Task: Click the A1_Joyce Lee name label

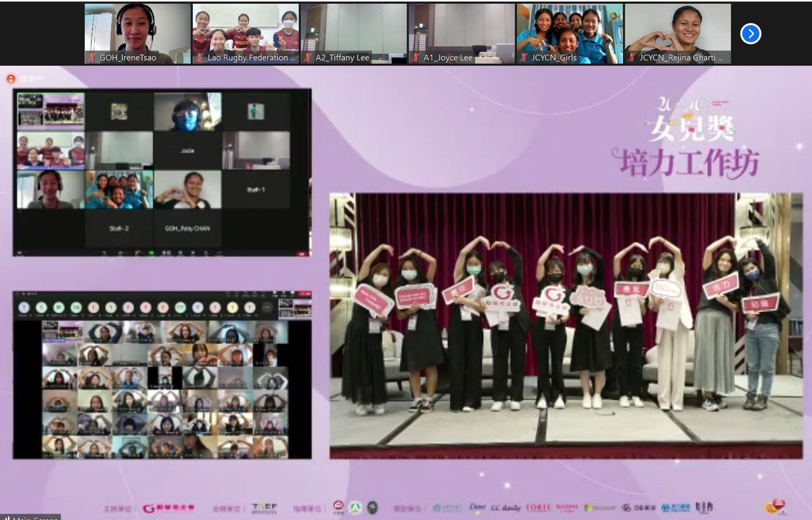Action: (448, 58)
